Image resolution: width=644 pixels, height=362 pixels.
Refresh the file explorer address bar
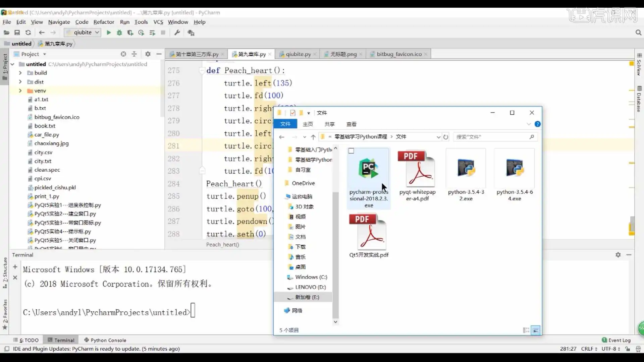[x=446, y=137]
